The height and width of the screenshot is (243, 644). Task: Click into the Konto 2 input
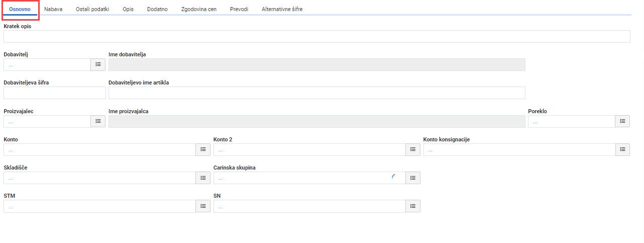[x=309, y=149]
